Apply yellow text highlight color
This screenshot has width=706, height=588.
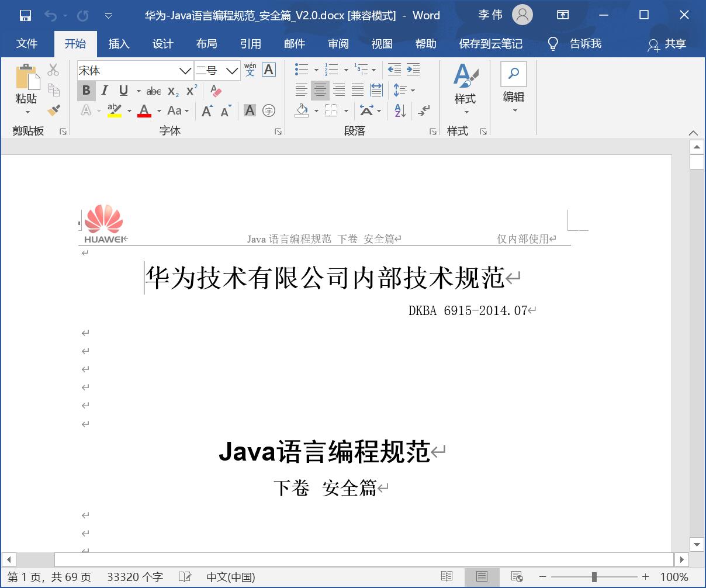pyautogui.click(x=115, y=110)
